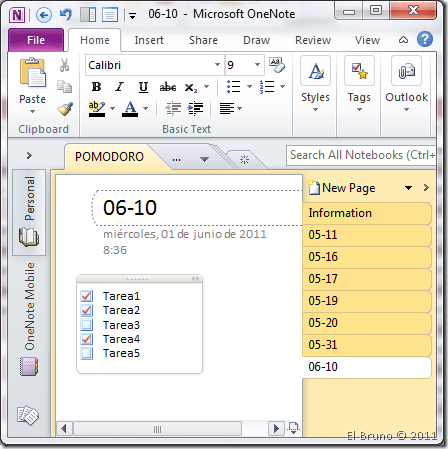Apply Underline formatting
This screenshot has height=449, width=448.
[x=143, y=87]
